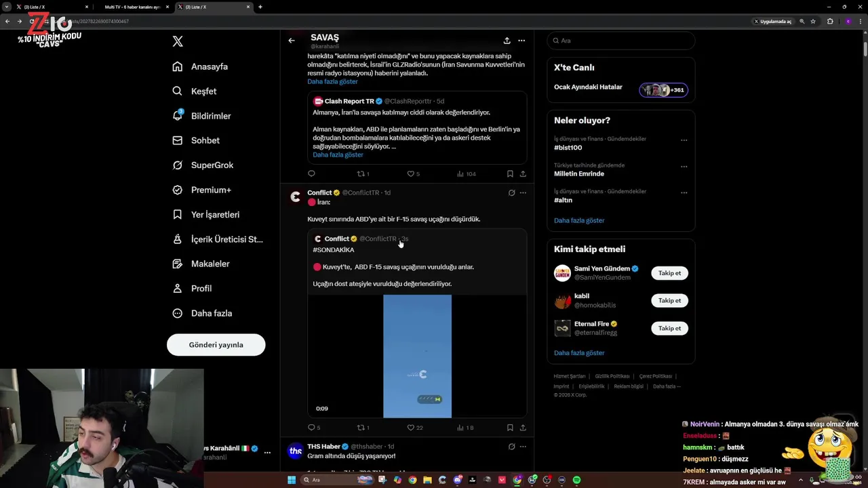868x488 pixels.
Task: Open account menu dots beside Karahanlı
Action: [267, 452]
